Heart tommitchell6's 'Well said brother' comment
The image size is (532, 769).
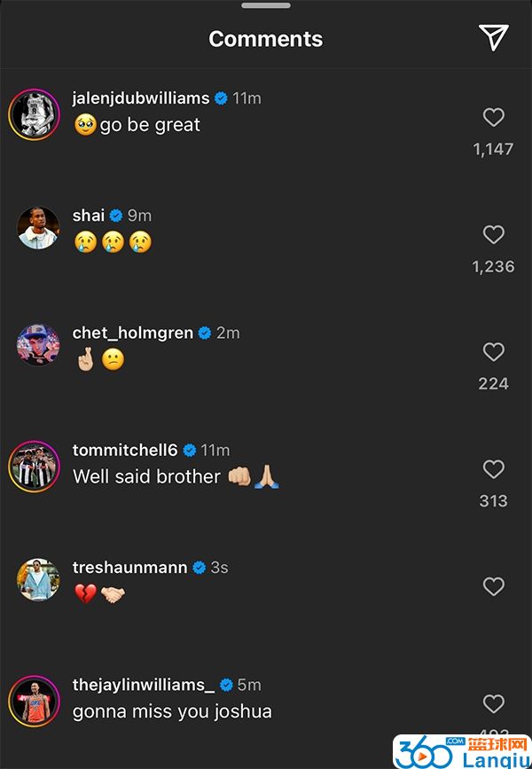click(x=493, y=469)
